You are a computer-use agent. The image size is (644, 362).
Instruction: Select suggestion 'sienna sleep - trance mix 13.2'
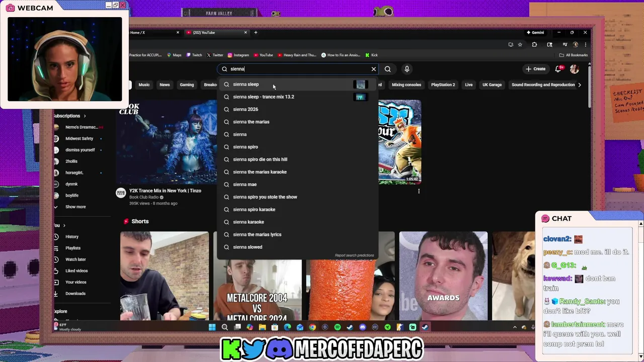(x=297, y=97)
